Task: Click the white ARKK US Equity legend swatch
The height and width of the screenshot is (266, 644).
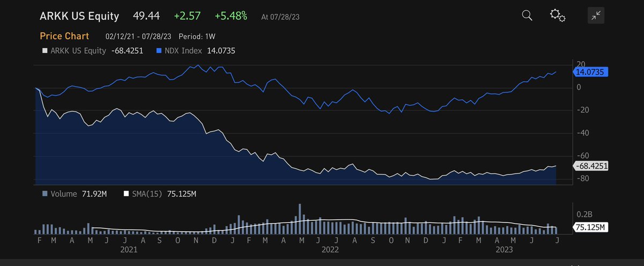Action: coord(44,51)
